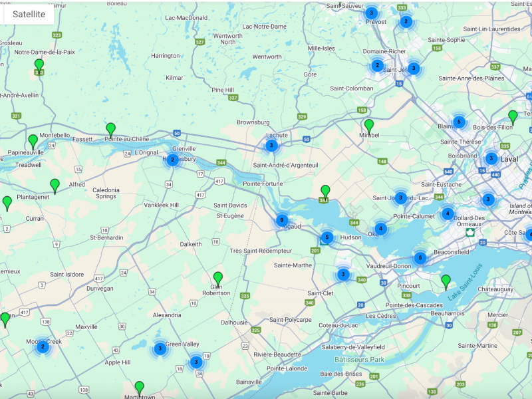The image size is (532, 399).
Task: Select the green pin near Mirabel
Action: 369,125
